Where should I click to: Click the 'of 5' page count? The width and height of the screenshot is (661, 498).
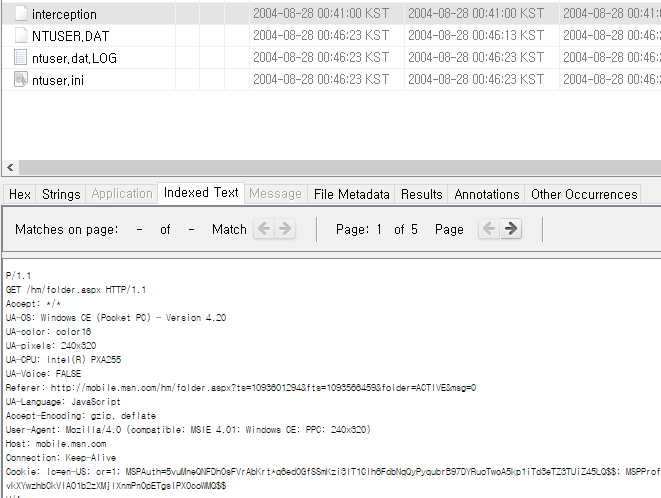[406, 229]
